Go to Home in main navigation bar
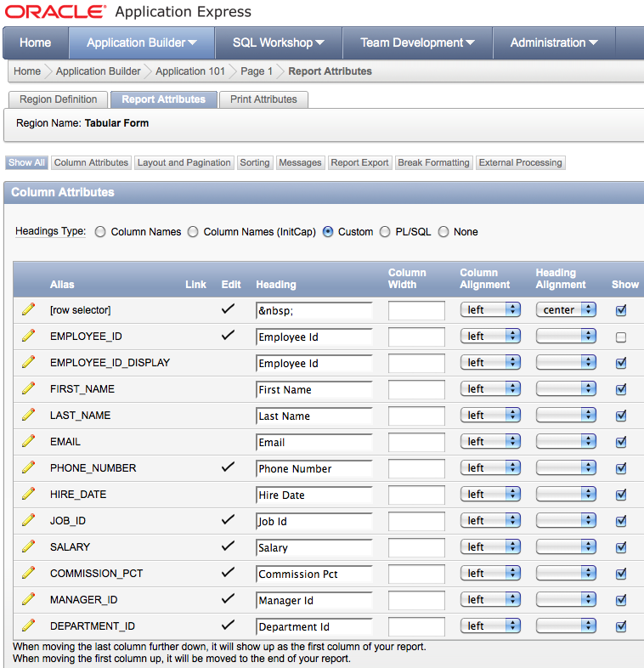Viewport: 644px width, 668px height. [x=36, y=42]
